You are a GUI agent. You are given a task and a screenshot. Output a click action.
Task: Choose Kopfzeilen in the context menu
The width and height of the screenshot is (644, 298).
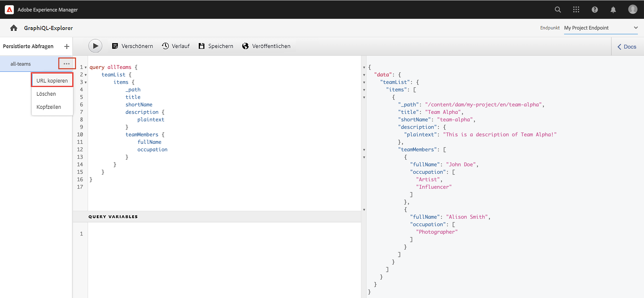click(x=48, y=107)
